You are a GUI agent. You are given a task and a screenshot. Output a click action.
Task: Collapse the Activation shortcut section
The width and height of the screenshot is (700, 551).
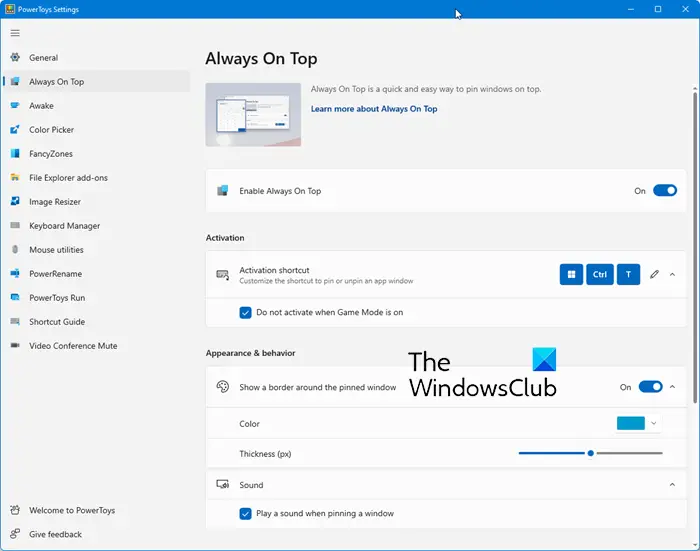point(672,275)
